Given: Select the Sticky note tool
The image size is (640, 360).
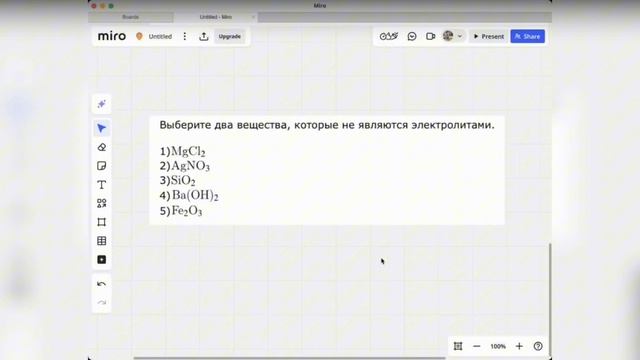Looking at the screenshot, I should 102,166.
